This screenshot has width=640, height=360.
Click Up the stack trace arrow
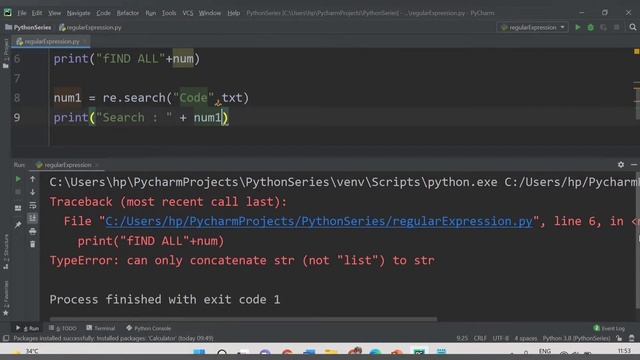tap(33, 179)
